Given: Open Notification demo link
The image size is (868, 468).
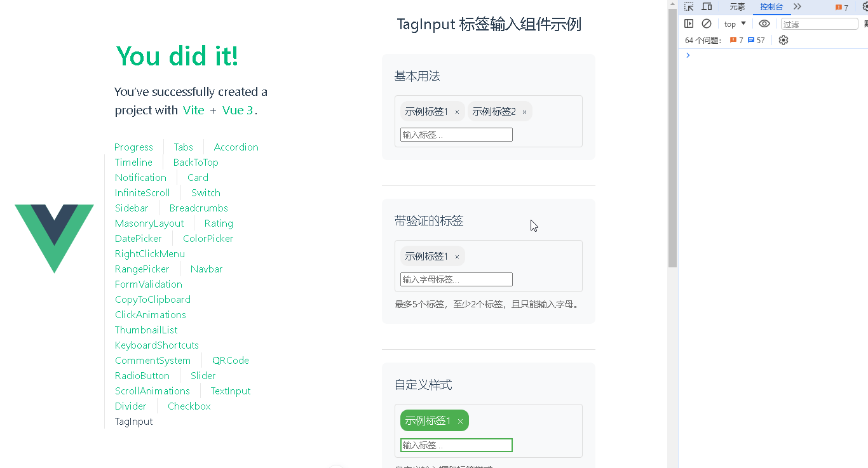Looking at the screenshot, I should [140, 177].
